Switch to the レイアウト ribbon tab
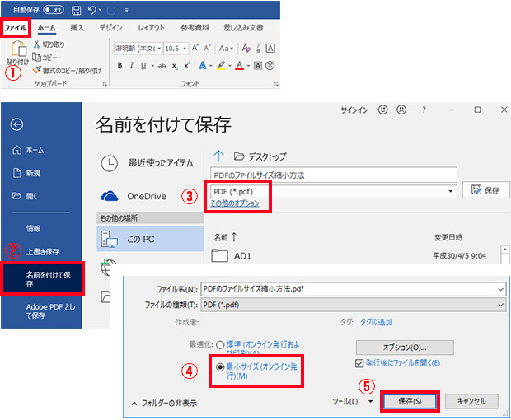 tap(151, 28)
